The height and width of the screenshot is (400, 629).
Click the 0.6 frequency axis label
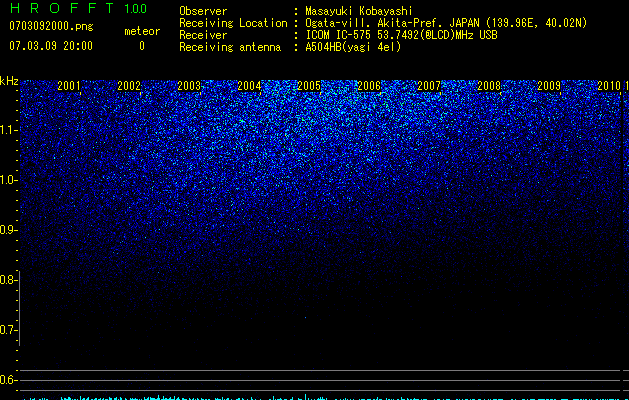coord(8,380)
